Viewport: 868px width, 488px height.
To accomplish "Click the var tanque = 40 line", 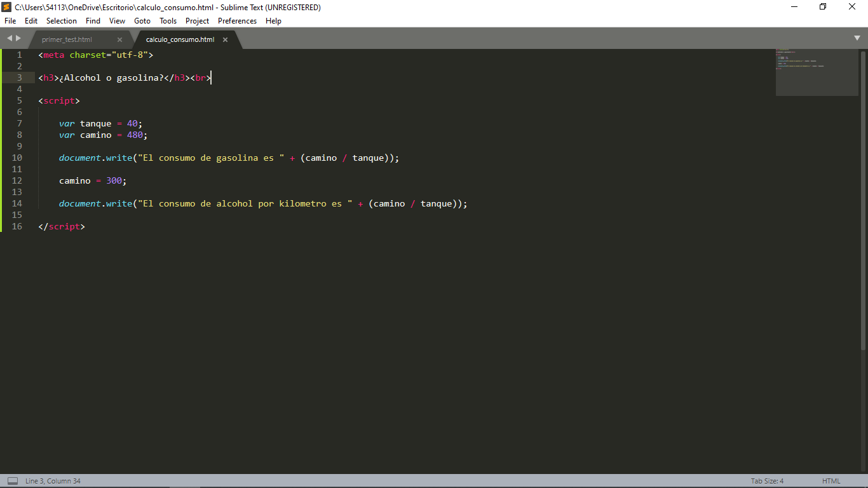I will pos(101,123).
